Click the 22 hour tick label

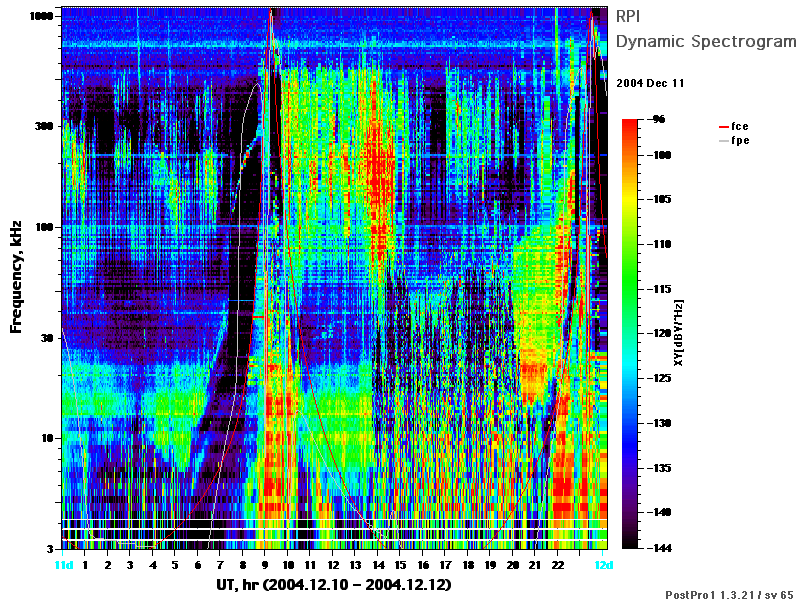(x=558, y=565)
